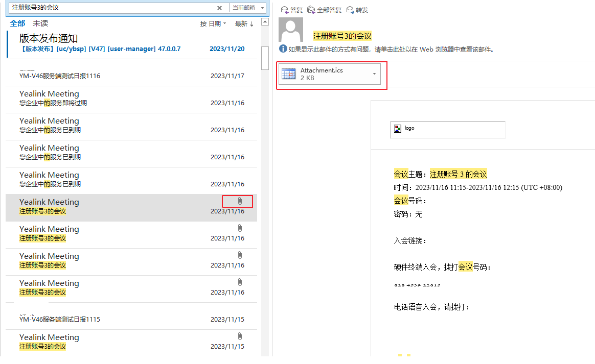595x364 pixels.
Task: Click the attachment paperclip icon on the selected email
Action: (240, 201)
